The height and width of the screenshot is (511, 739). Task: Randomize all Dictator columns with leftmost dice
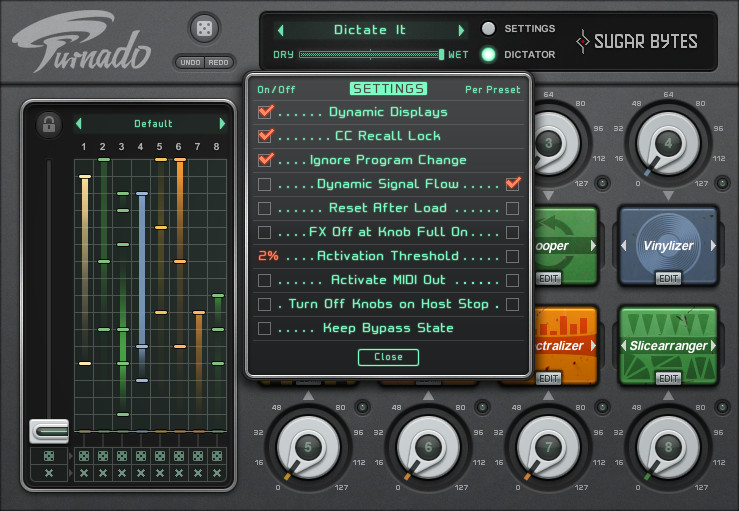[x=49, y=456]
